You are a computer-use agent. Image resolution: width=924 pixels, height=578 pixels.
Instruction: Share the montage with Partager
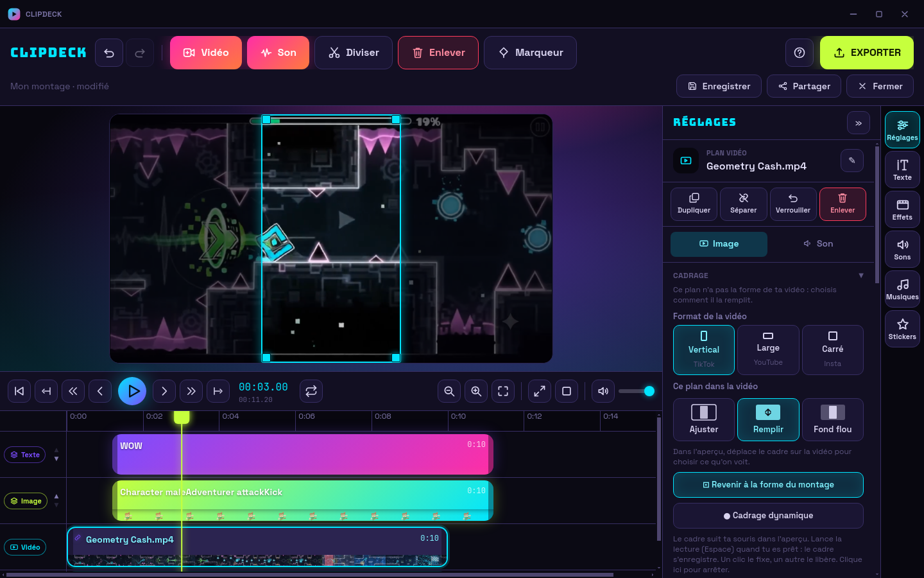tap(804, 86)
